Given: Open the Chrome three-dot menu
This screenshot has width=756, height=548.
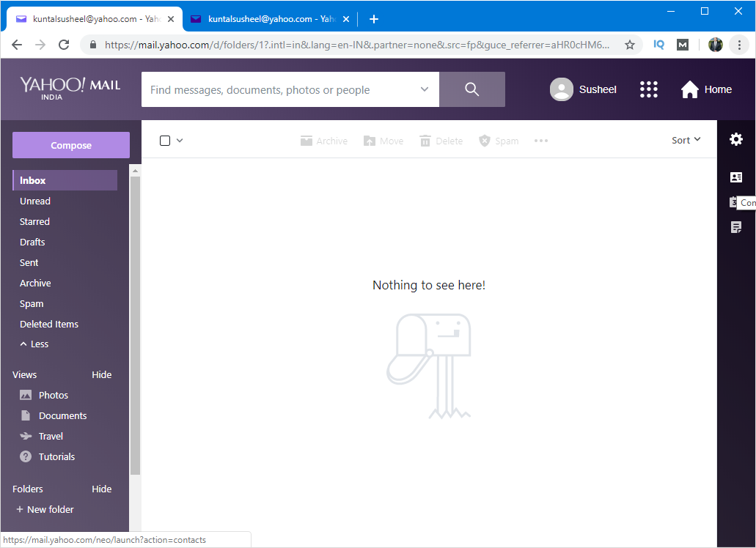Looking at the screenshot, I should [739, 45].
